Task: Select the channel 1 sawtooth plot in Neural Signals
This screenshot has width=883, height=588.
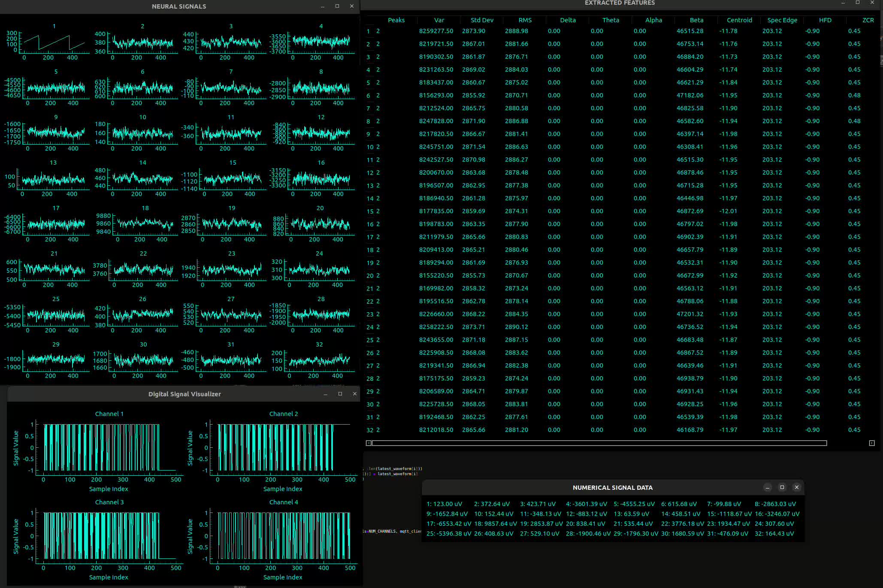Action: 55,43
